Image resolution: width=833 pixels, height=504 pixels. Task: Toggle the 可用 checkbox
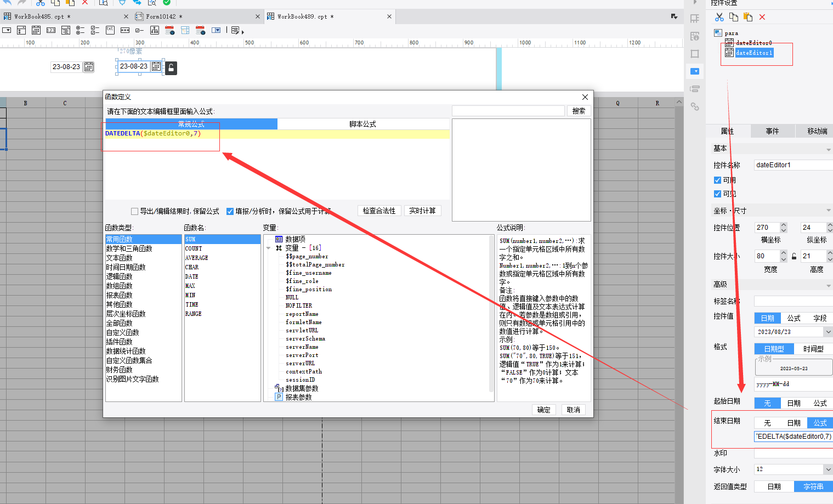pos(717,180)
